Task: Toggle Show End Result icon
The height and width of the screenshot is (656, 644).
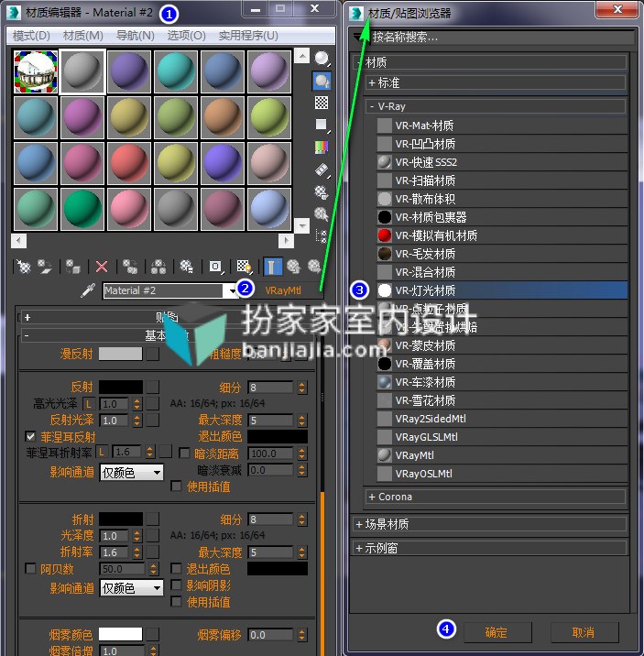Action: click(x=273, y=266)
